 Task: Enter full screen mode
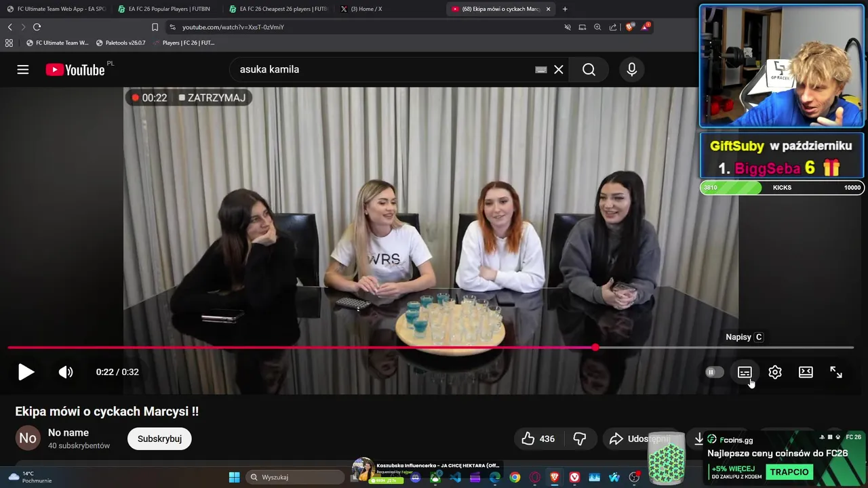[836, 372]
